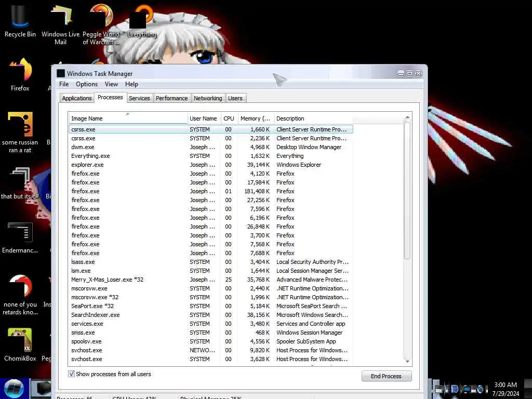Select the explorer.exe process row
The height and width of the screenshot is (399, 532).
point(211,165)
